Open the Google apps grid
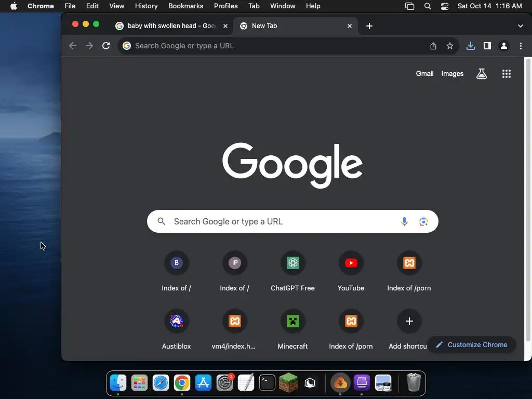This screenshot has width=532, height=399. point(506,74)
